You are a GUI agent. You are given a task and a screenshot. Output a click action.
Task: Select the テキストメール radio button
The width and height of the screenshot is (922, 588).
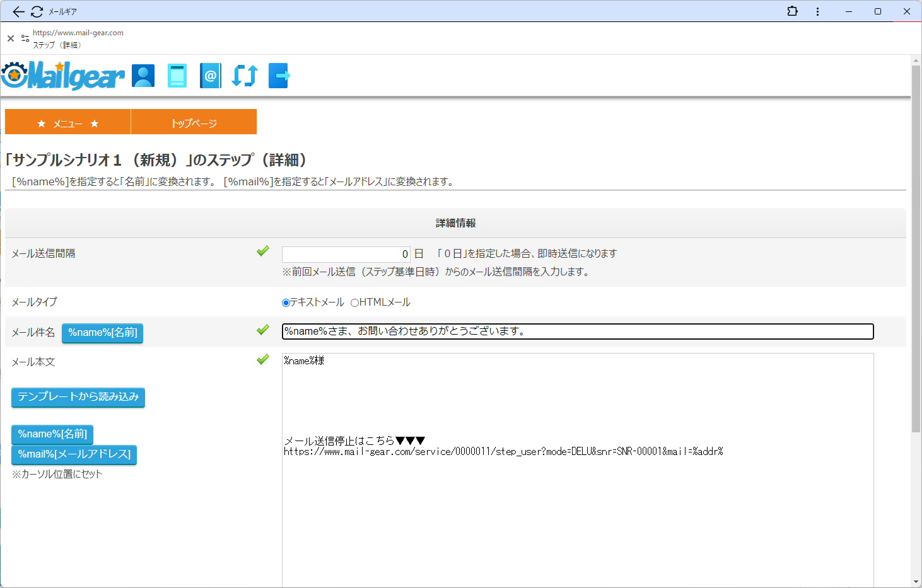(x=286, y=303)
